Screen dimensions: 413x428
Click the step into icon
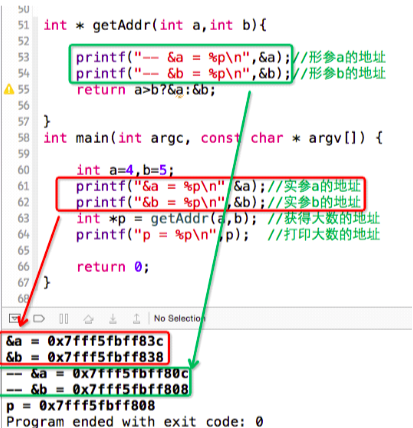pyautogui.click(x=113, y=319)
